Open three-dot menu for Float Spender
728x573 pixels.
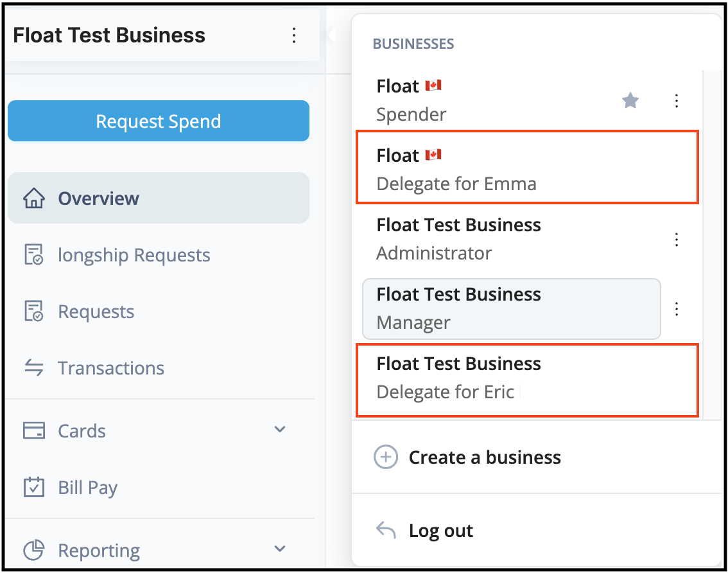[676, 101]
